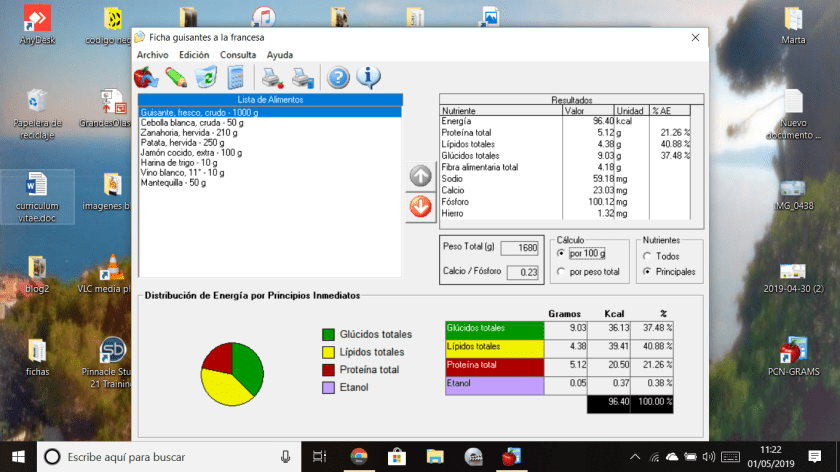Open the Edición menu
This screenshot has width=840, height=472.
(194, 55)
